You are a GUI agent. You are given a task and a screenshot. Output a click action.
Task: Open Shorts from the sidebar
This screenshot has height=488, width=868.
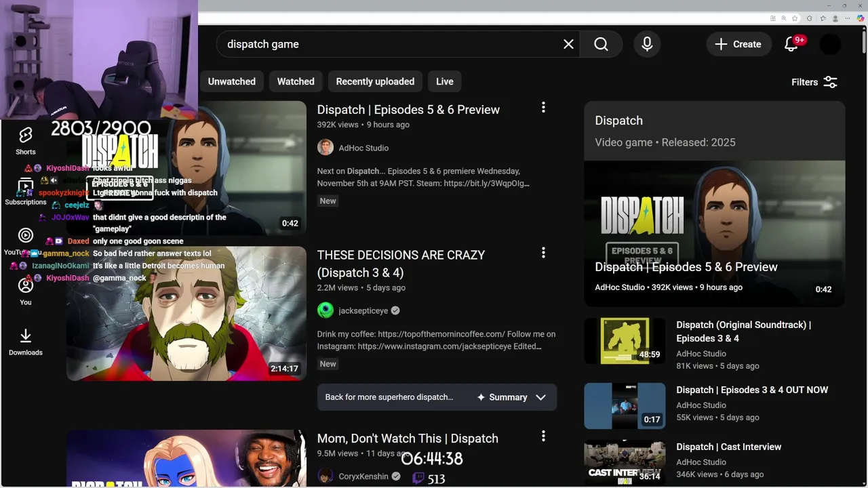pyautogui.click(x=26, y=141)
